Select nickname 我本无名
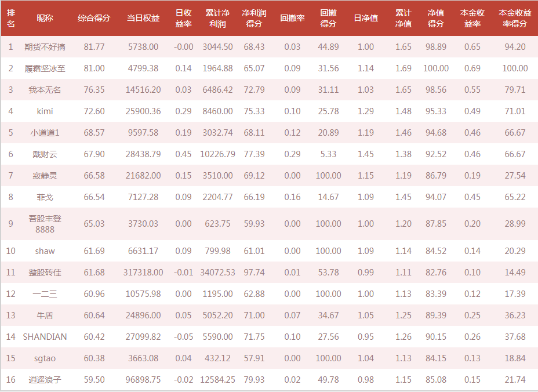 [45, 90]
